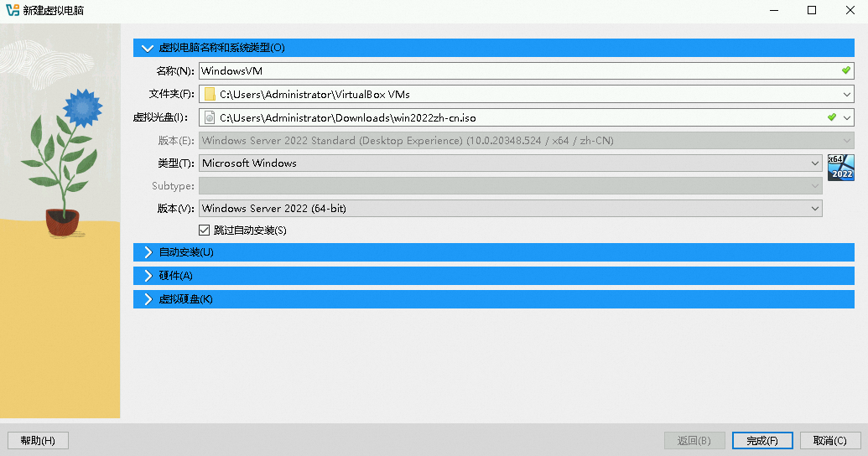868x456 pixels.
Task: Click the 跳过自动安装(S) label text
Action: 250,231
